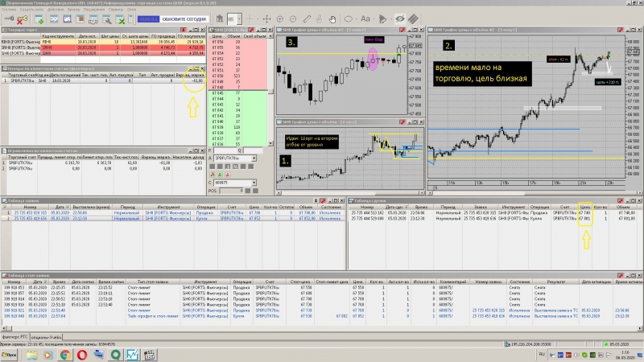Switch to the опционы-Учеба tab
The width and height of the screenshot is (644, 362).
[x=47, y=337]
